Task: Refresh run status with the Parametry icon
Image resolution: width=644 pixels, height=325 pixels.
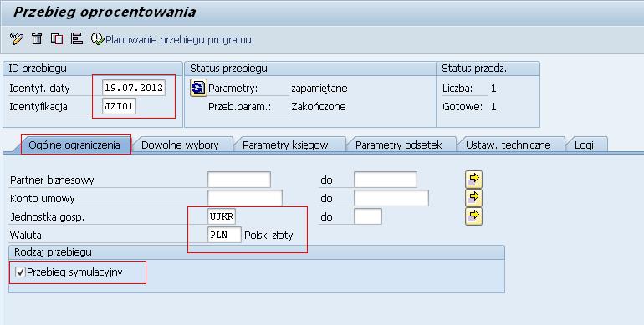Action: 198,88
